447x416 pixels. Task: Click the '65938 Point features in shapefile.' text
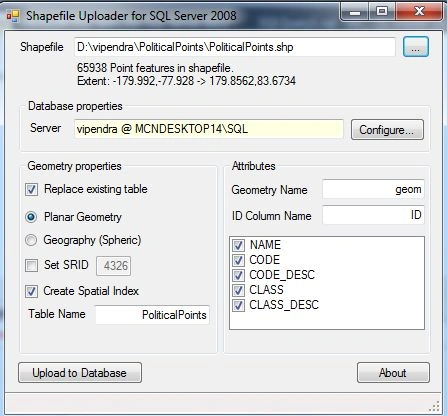(x=155, y=68)
